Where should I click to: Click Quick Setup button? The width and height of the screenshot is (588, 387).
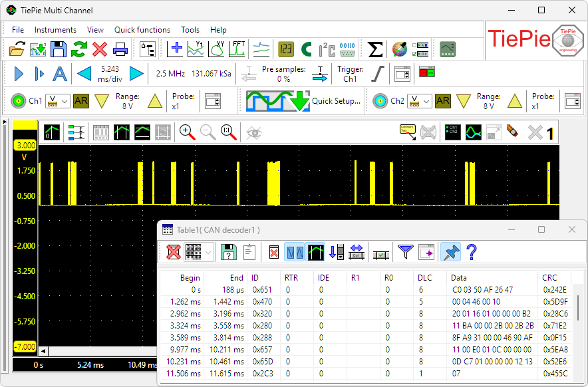pos(303,101)
